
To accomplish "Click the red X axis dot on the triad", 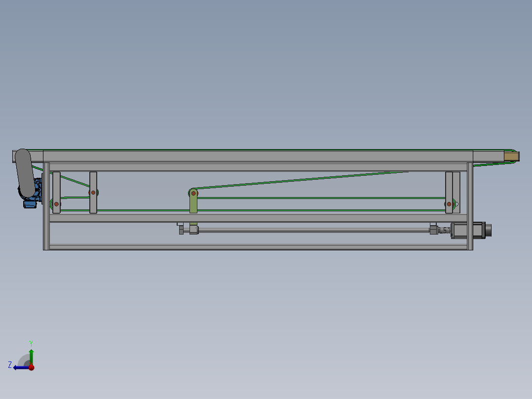I will (x=32, y=367).
